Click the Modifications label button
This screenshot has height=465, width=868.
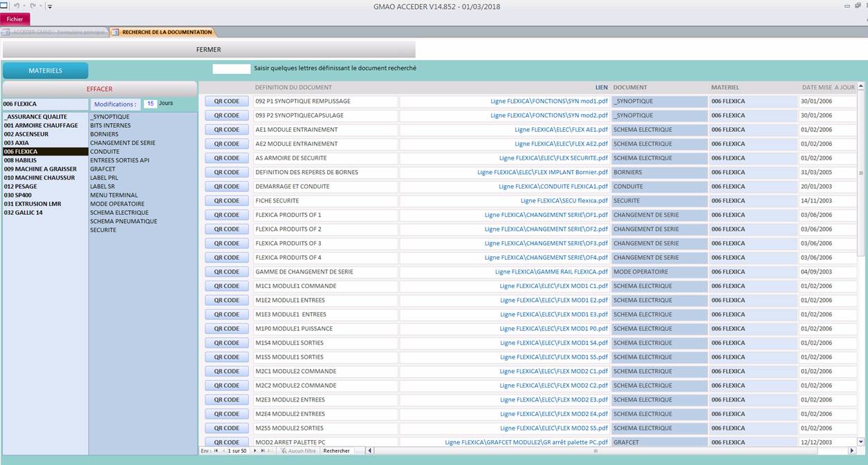[x=115, y=104]
